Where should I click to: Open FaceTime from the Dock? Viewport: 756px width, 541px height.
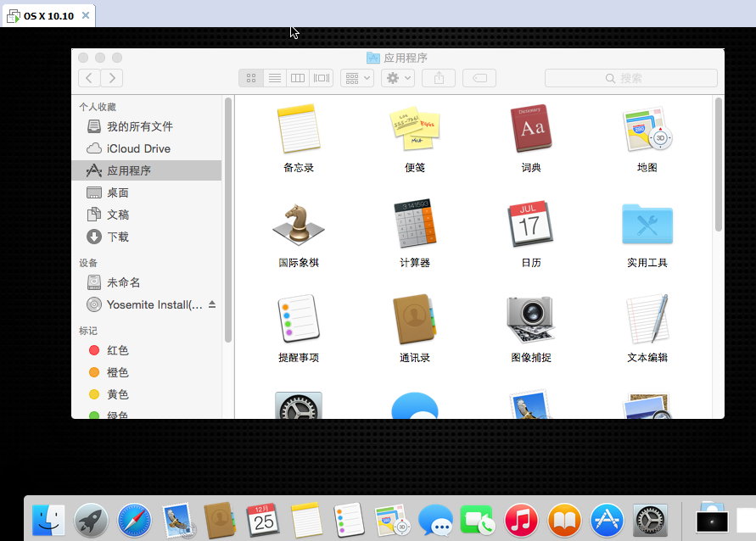point(478,521)
